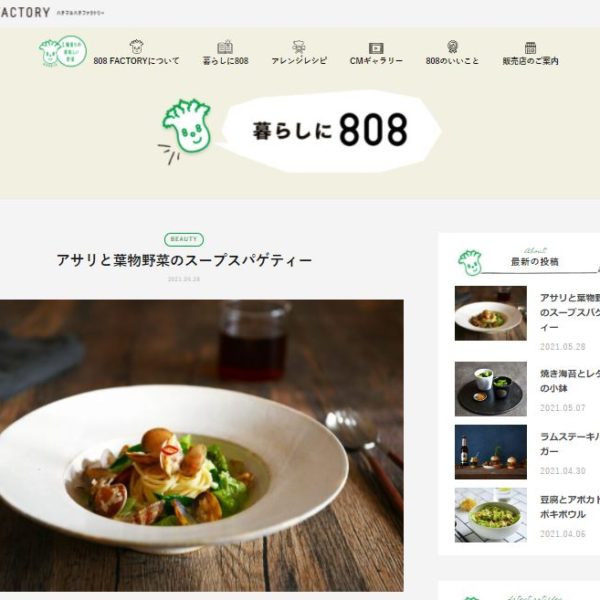Viewport: 600px width, 600px height.
Task: Click the clam spaghetti thumbnail in sidebar
Action: pos(491,313)
